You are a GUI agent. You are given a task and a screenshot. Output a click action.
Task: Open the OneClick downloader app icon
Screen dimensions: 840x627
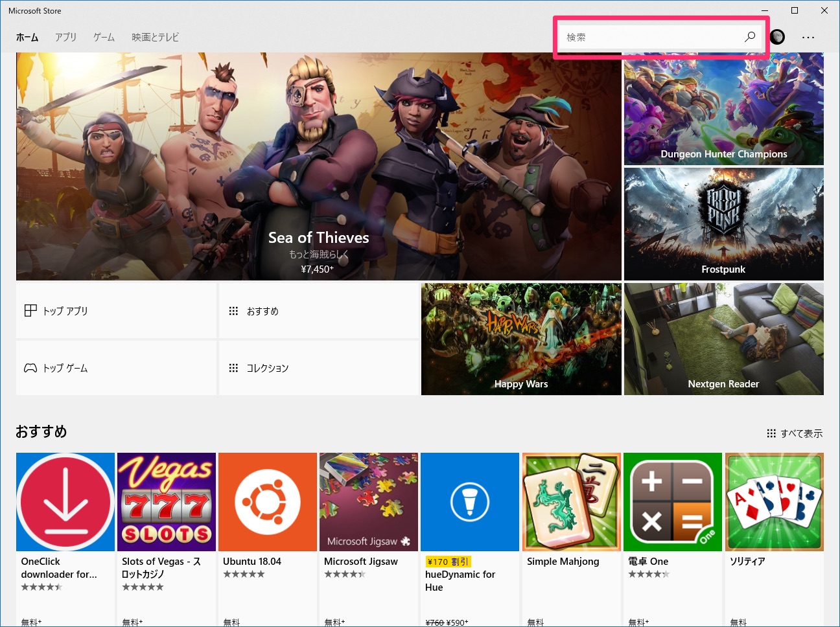[65, 502]
